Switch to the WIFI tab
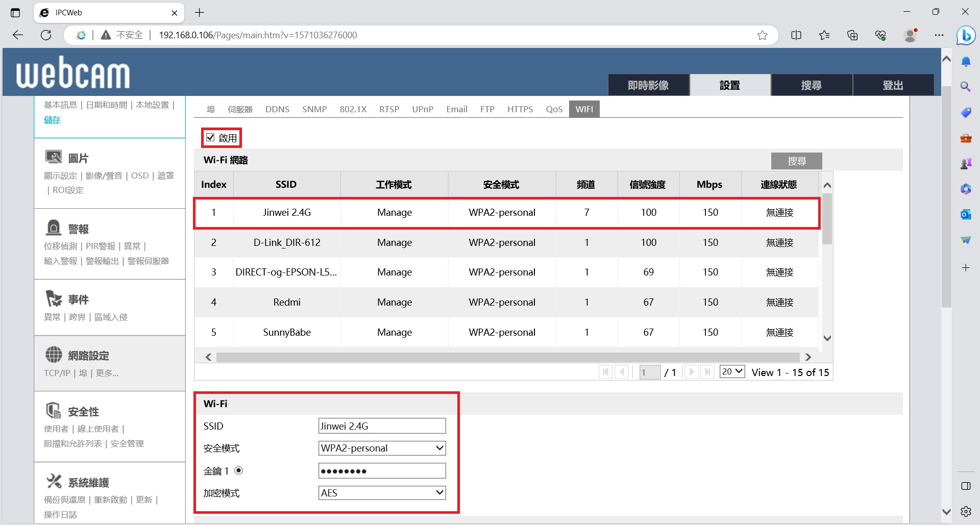 tap(584, 109)
